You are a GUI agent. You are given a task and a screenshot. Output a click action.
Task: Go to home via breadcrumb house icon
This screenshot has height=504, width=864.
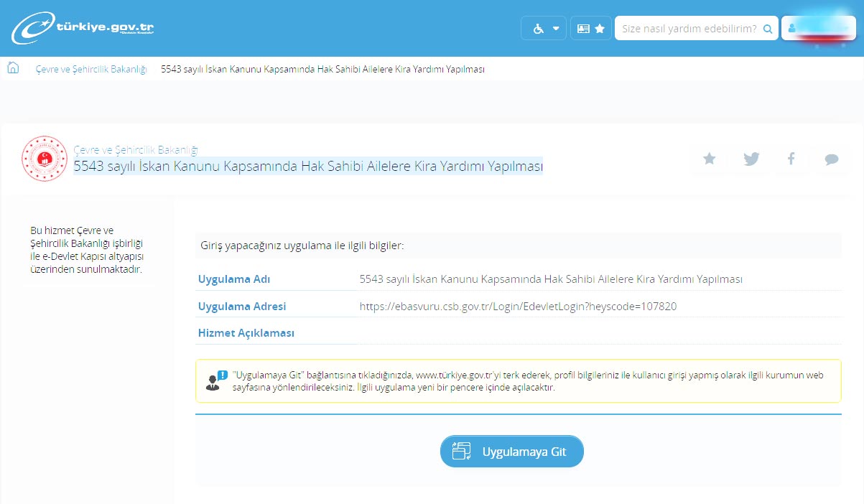[13, 68]
